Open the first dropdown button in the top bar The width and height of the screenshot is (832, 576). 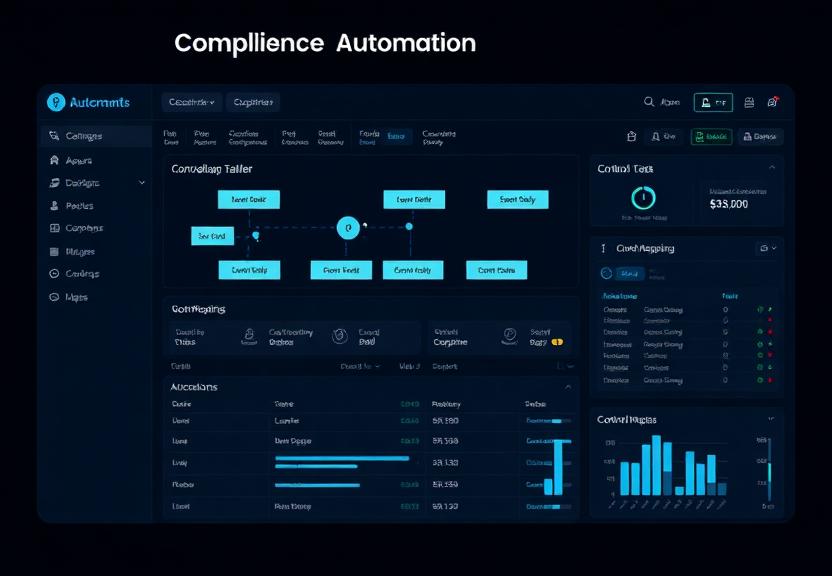pos(192,102)
